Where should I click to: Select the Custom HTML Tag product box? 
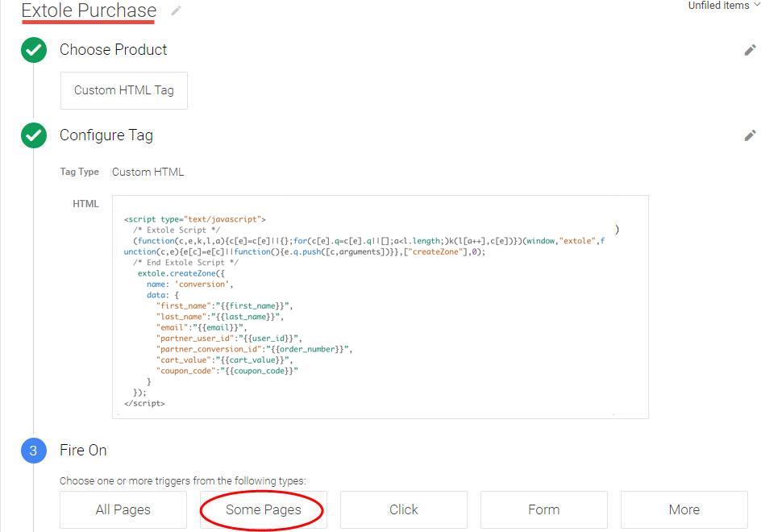(124, 90)
